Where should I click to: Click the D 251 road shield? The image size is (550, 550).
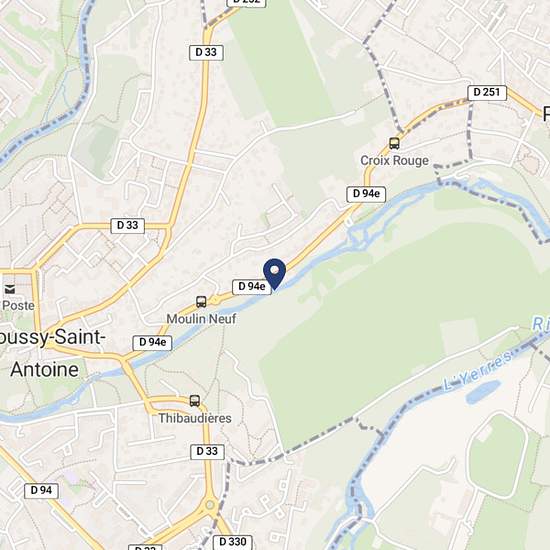[x=487, y=93]
